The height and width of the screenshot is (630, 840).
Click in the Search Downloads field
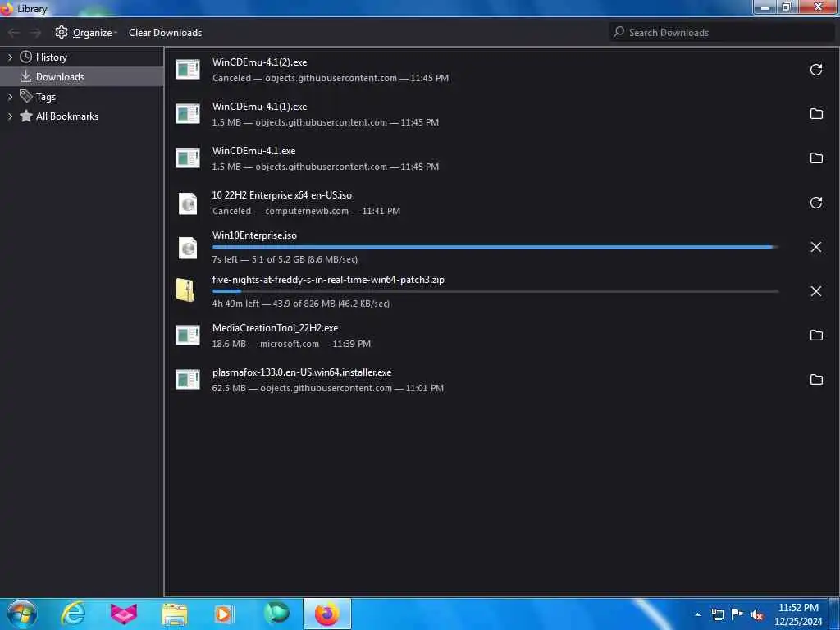(x=722, y=32)
